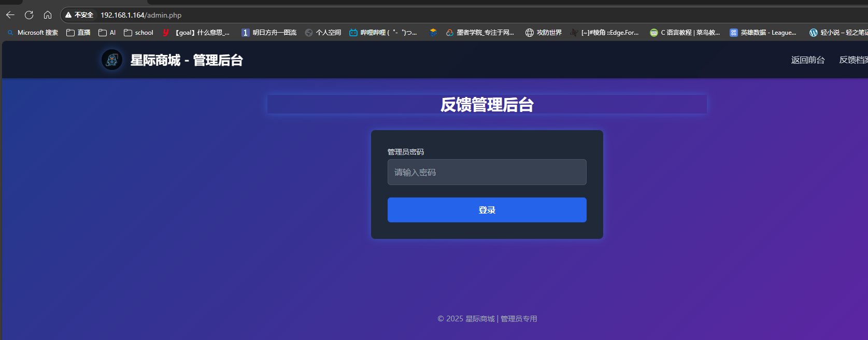Open the 反馈档案 navigation item
868x340 pixels.
(x=853, y=60)
